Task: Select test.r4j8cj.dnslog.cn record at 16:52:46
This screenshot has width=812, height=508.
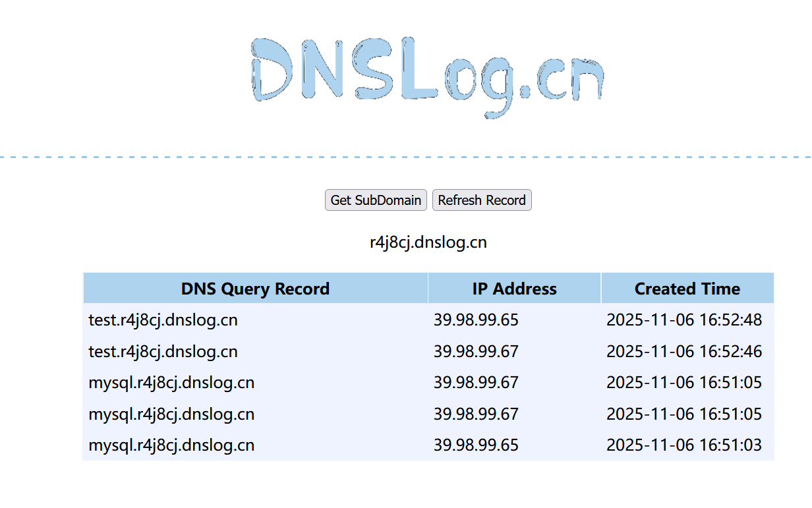Action: (163, 351)
